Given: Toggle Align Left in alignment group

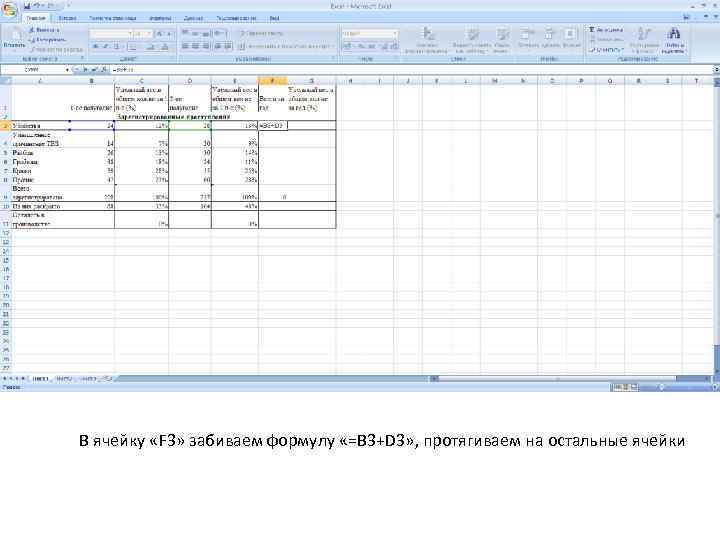Looking at the screenshot, I should coord(185,46).
